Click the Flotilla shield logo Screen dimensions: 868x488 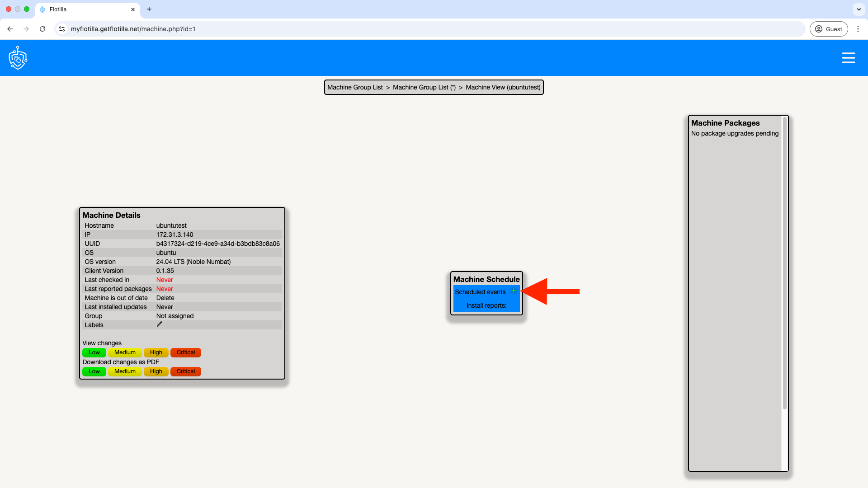pos(18,58)
